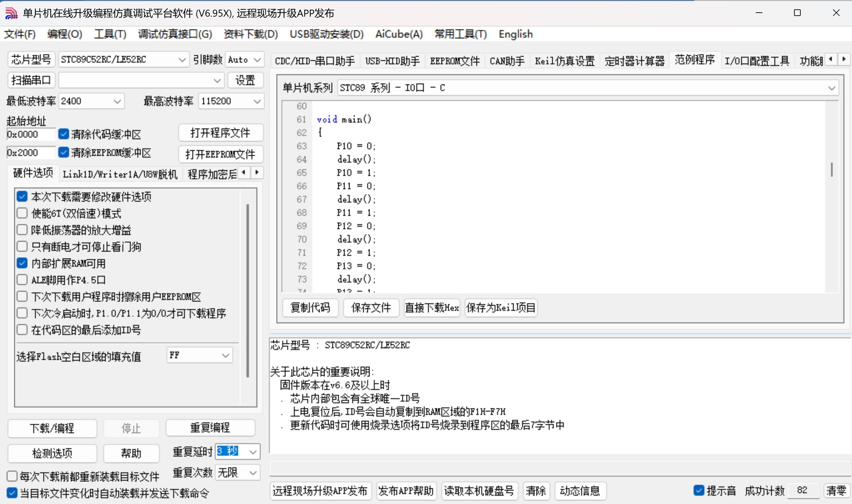Open chip model STC89C52RC/LE52RC dropdown
This screenshot has width=852, height=504.
(124, 60)
